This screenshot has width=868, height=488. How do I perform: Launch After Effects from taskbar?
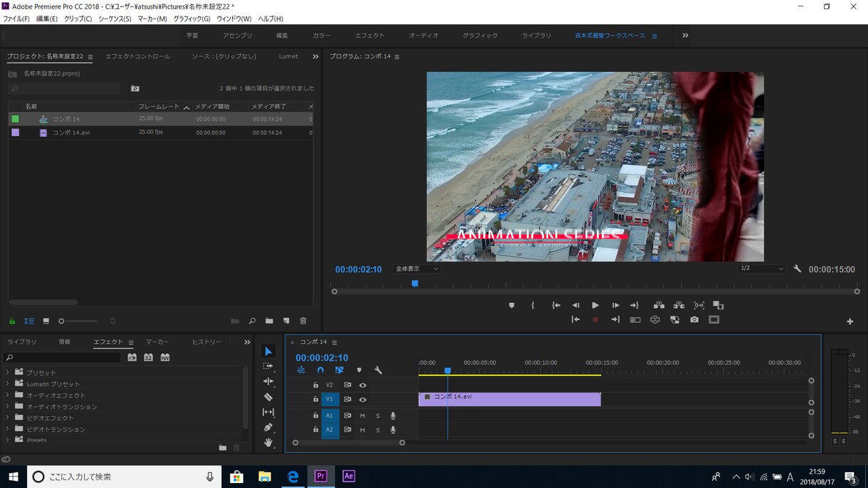click(349, 476)
